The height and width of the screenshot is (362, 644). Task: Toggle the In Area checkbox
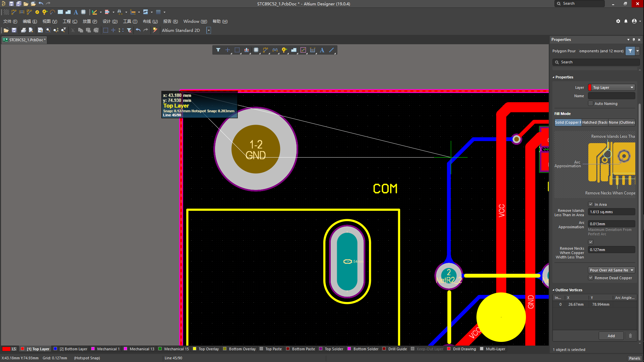pyautogui.click(x=591, y=204)
